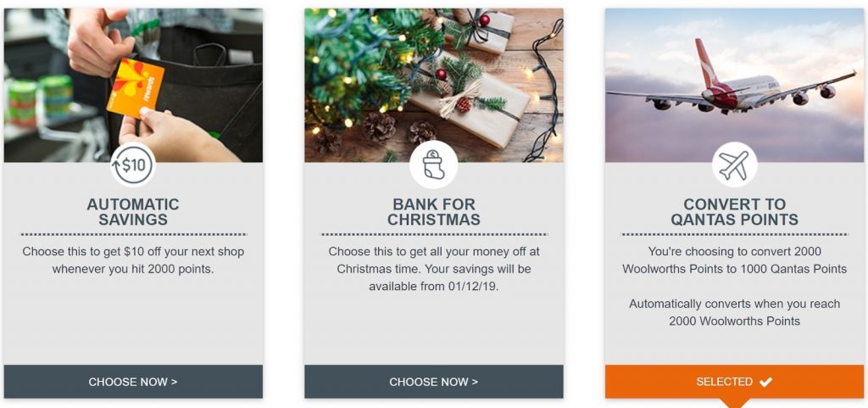The width and height of the screenshot is (868, 408).
Task: Select the Bank for Christmas heading
Action: pyautogui.click(x=433, y=212)
